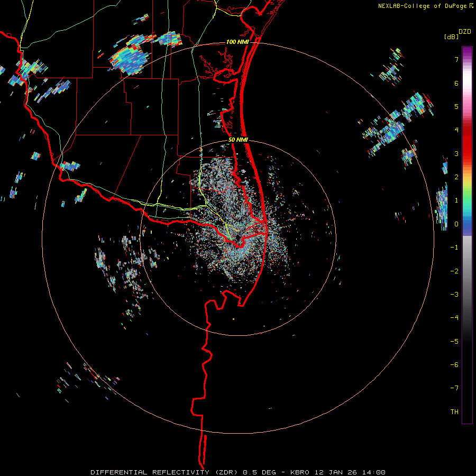Click the legend value 5
Screen dimensions: 476x476
(x=456, y=106)
